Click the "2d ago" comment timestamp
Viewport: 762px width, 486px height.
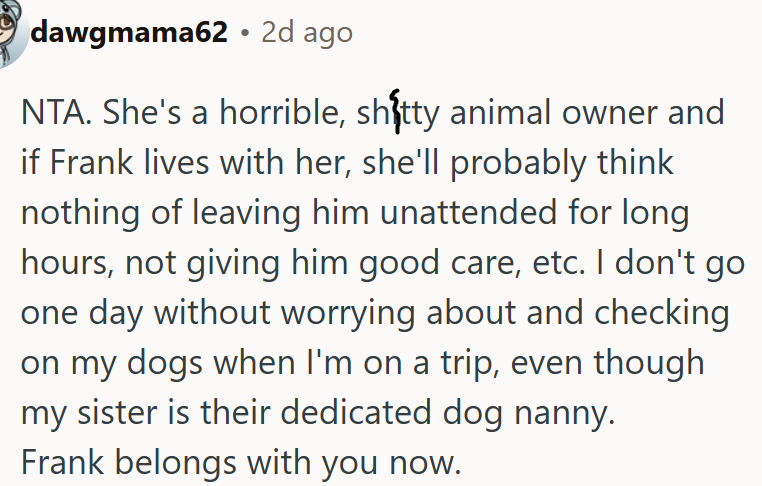[x=307, y=33]
